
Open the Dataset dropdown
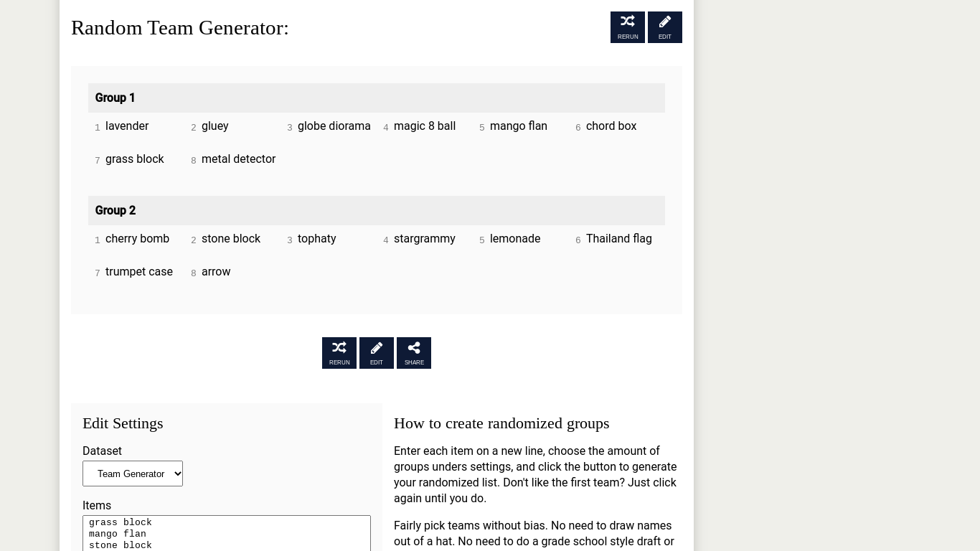click(x=133, y=474)
